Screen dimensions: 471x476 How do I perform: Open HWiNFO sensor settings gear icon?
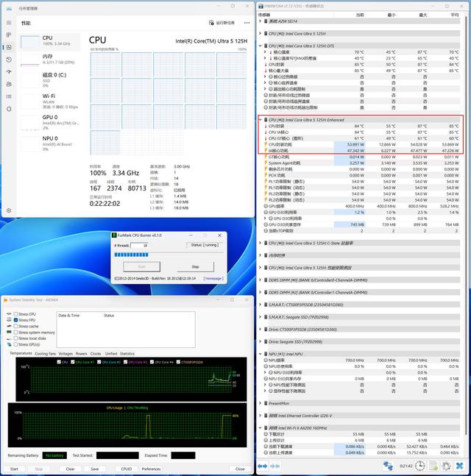pyautogui.click(x=446, y=466)
